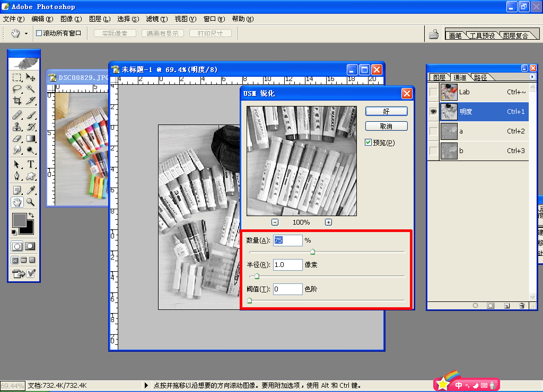
Task: Select the Slice tool
Action: pos(30,100)
